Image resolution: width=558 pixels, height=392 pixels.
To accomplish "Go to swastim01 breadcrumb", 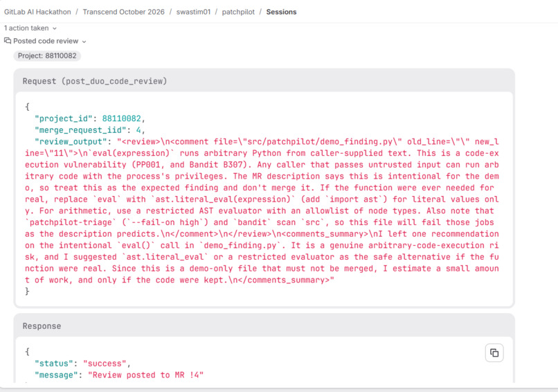I will pos(193,12).
